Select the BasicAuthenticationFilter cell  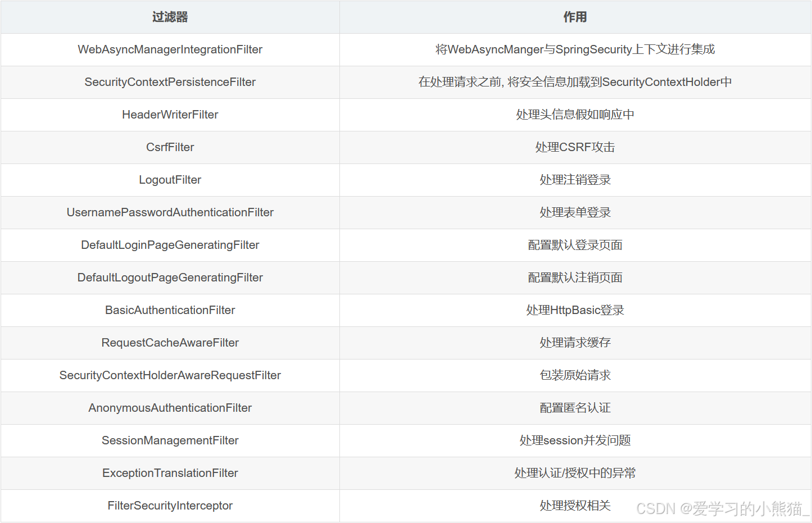tap(170, 310)
